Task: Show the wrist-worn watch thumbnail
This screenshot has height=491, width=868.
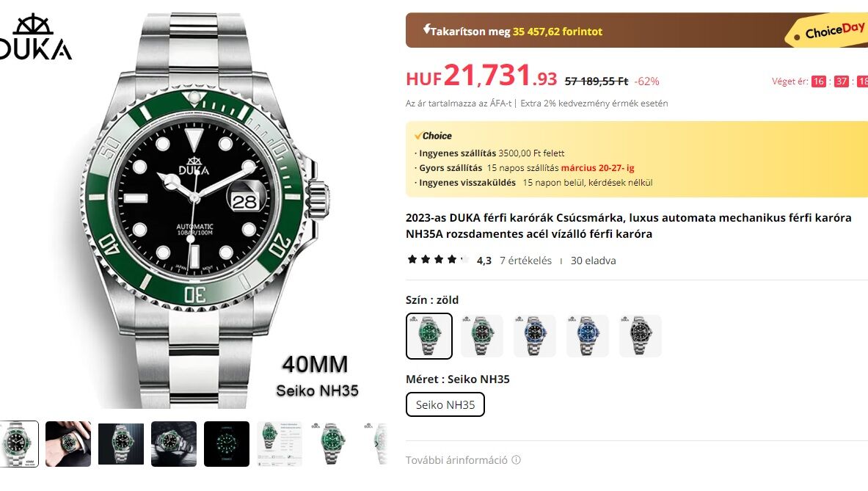Action: 68,444
